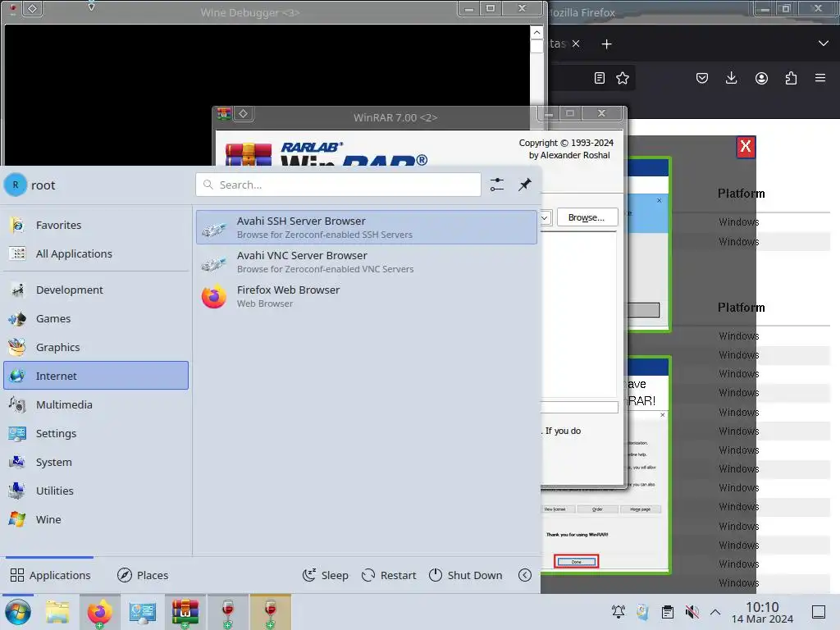Click the show desktop button
The width and height of the screenshot is (840, 630).
[x=819, y=612]
